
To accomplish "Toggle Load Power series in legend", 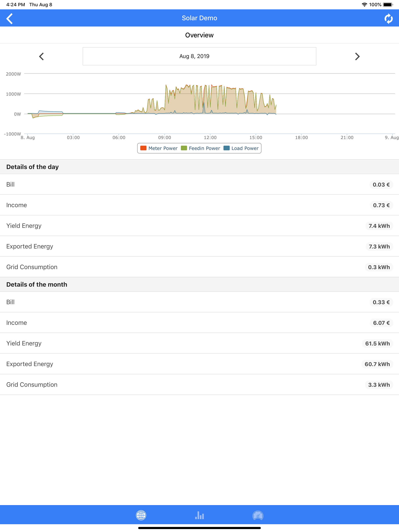I will (x=241, y=148).
